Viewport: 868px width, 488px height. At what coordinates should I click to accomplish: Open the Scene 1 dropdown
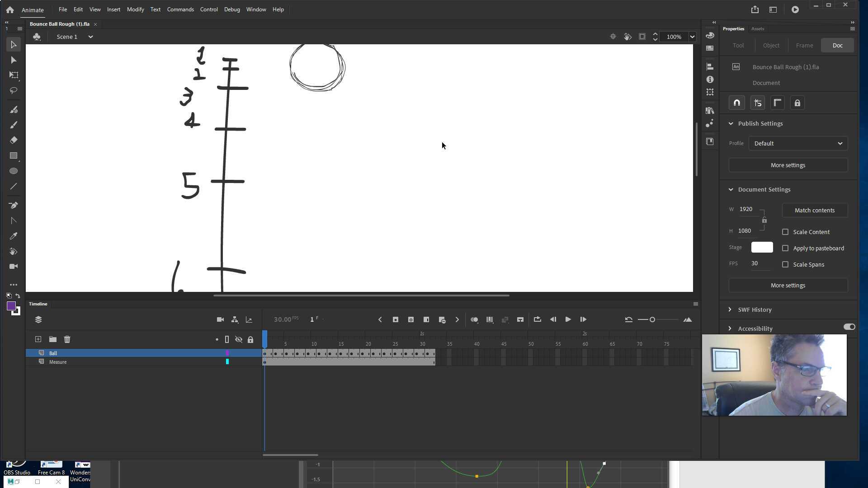tap(90, 37)
